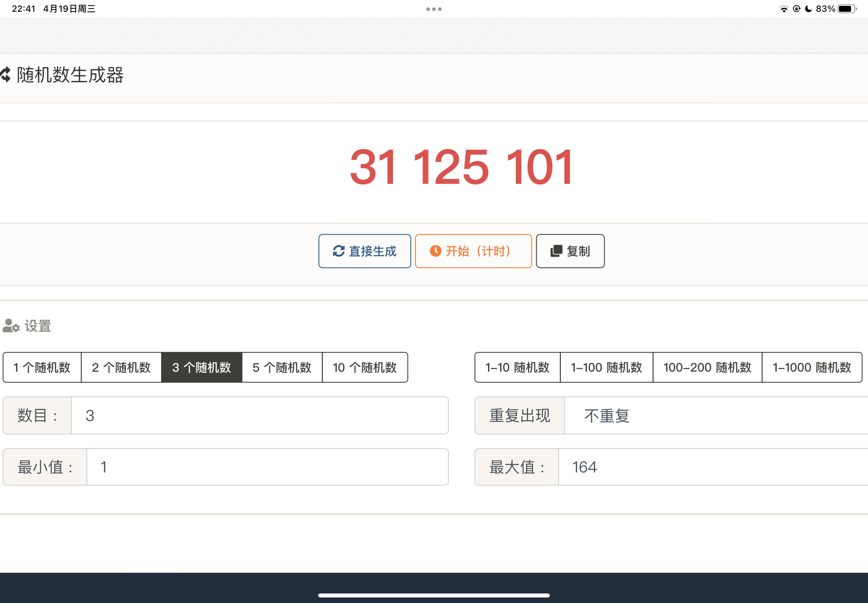Tap the Wi-Fi status icon
868x603 pixels.
coord(784,9)
